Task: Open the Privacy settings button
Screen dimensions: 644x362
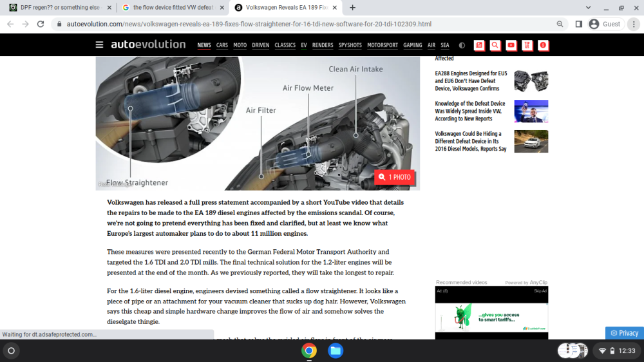Action: [624, 333]
